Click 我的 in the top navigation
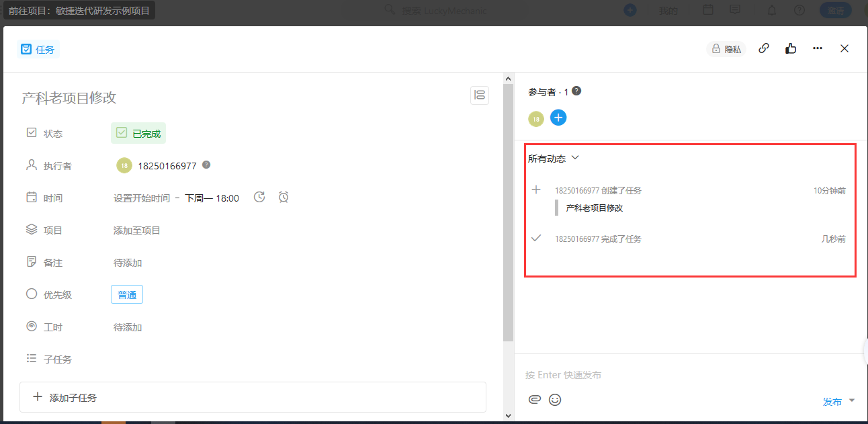The image size is (868, 424). (667, 10)
